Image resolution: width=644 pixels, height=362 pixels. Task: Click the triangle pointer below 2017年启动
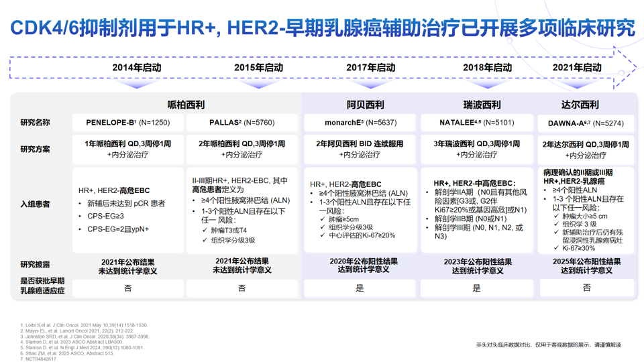[x=370, y=85]
